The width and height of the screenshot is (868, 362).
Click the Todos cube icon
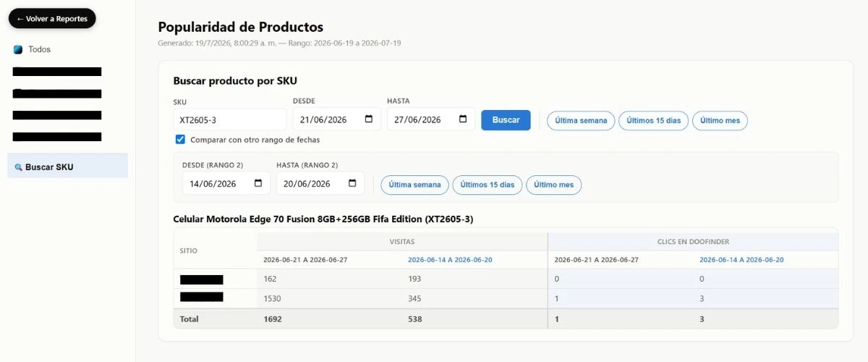[18, 49]
